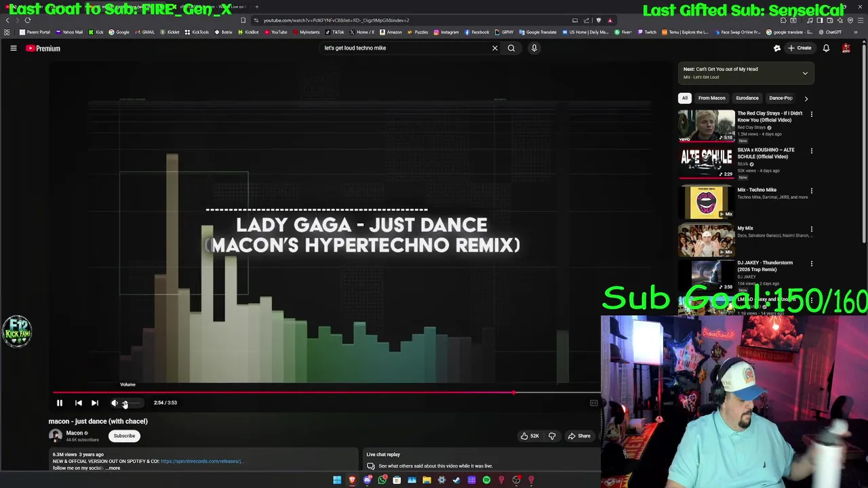Mute audio with the speaker icon
This screenshot has height=488, width=868.
115,403
